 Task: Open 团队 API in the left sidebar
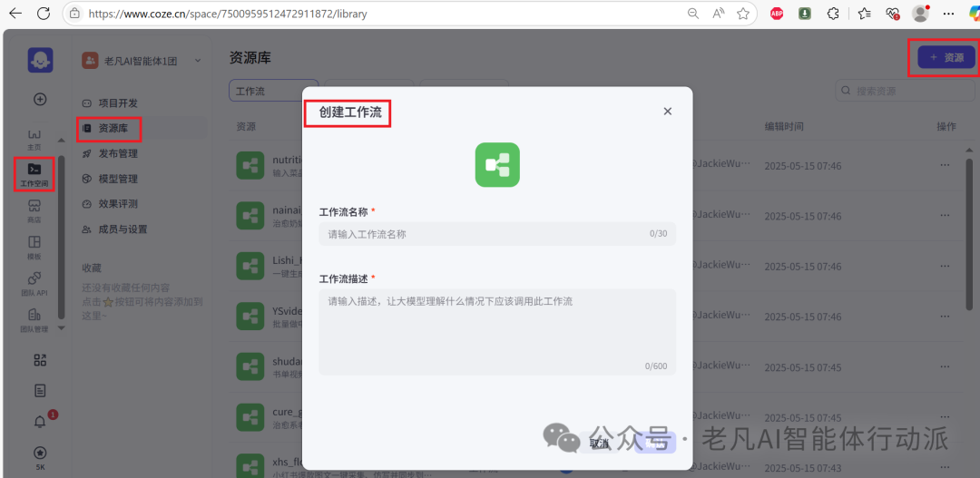[34, 284]
